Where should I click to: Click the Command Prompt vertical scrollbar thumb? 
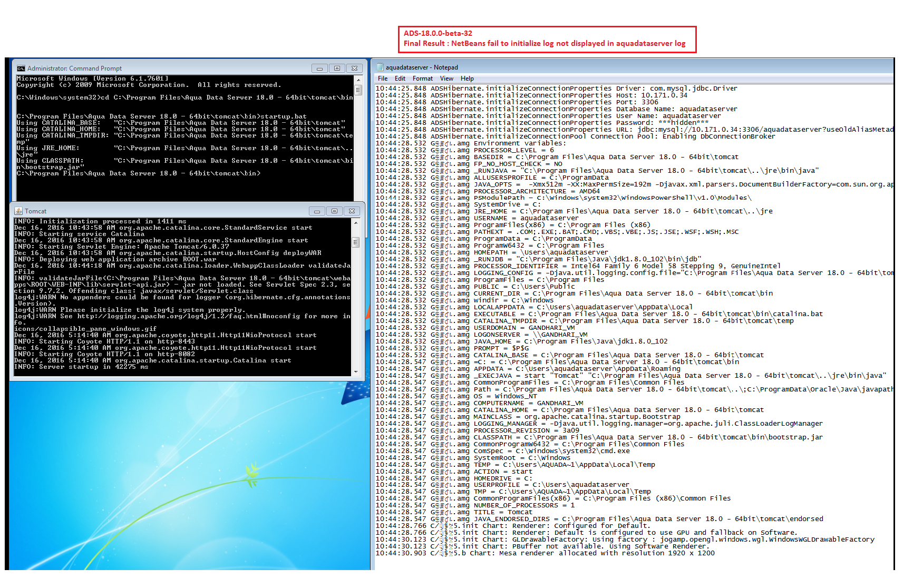coord(358,90)
